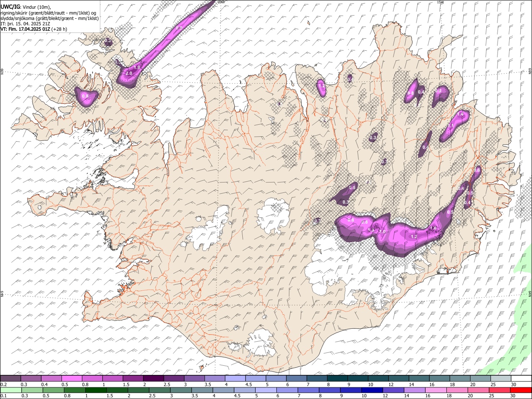Click the '0.9' value in the northwest snow band
This screenshot has width=532, height=399.
[180, 28]
